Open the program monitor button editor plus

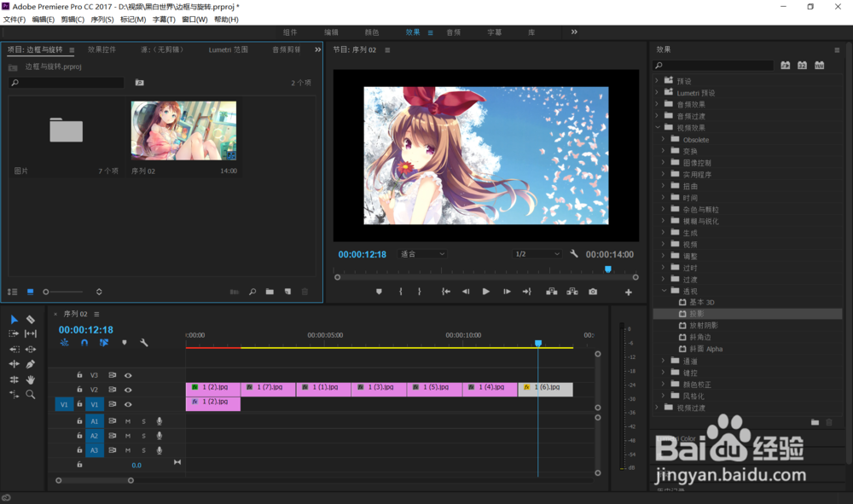(x=629, y=293)
